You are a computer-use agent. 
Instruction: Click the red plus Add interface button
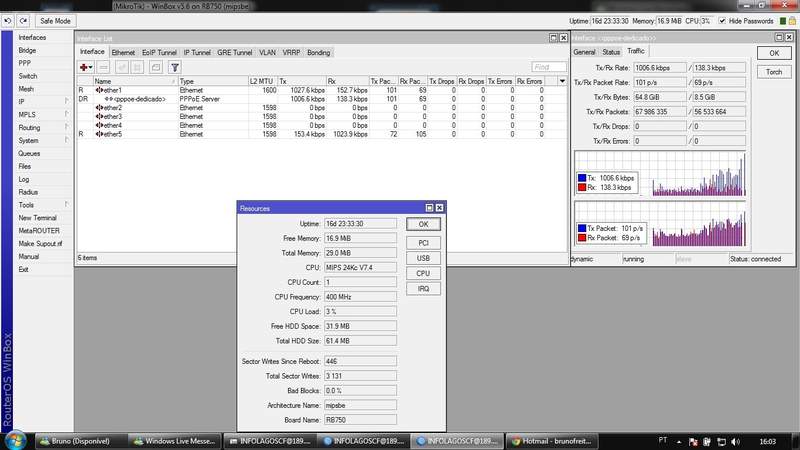84,67
